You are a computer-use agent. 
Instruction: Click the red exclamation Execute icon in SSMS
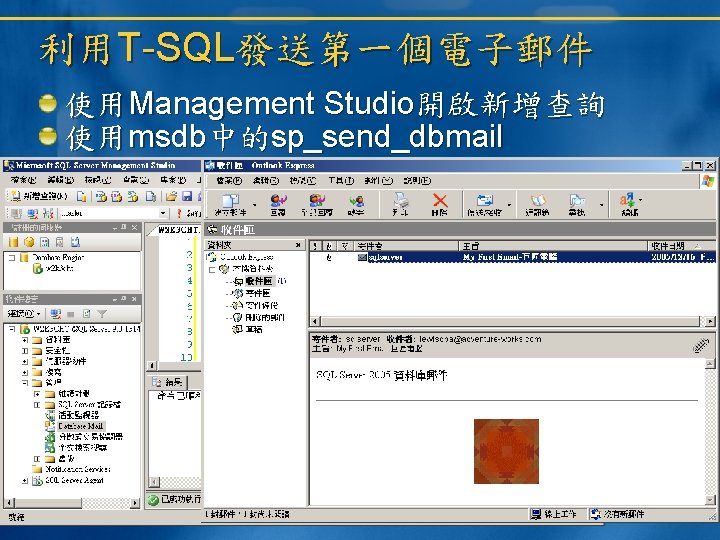point(179,214)
